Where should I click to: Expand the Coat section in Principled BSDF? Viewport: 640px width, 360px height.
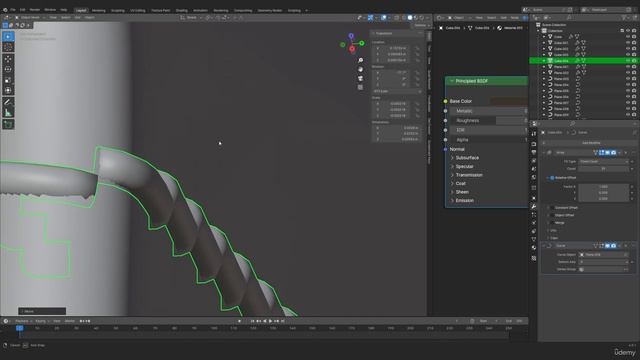[458, 184]
